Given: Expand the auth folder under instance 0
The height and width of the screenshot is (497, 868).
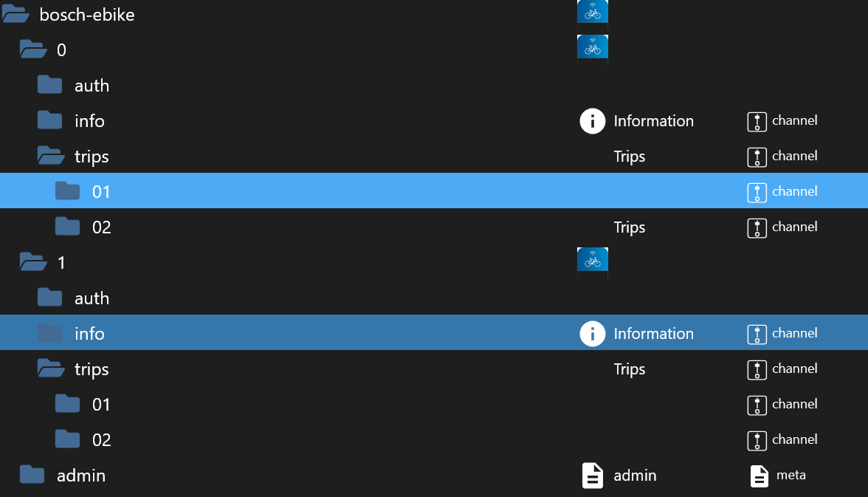Looking at the screenshot, I should tap(50, 85).
